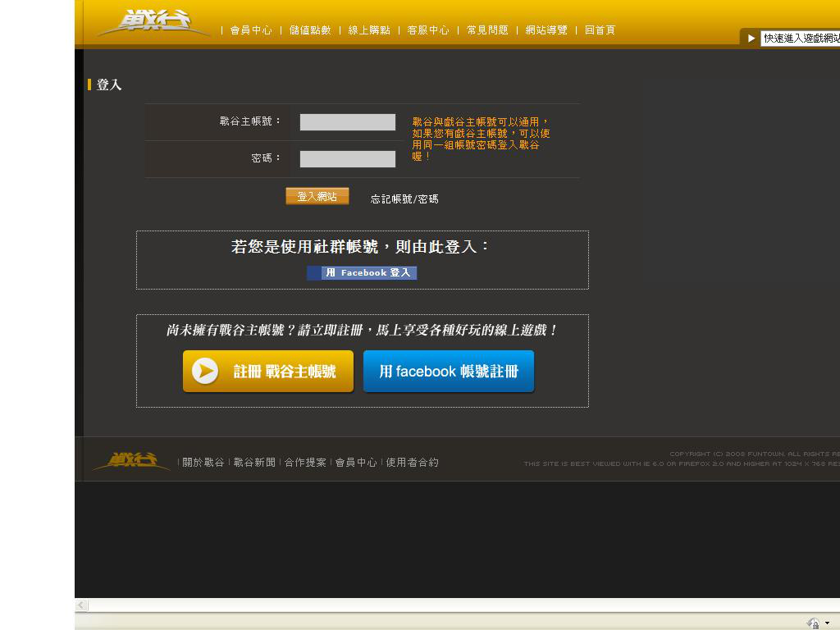This screenshot has width=840, height=630.
Task: Open the 快速進入遊戲網站 dropdown
Action: point(801,39)
